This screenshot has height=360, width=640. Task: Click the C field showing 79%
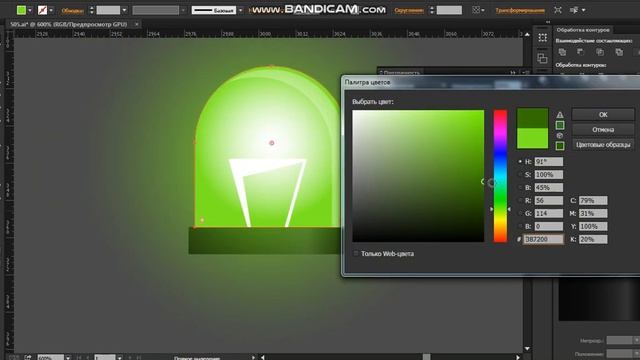(593, 200)
